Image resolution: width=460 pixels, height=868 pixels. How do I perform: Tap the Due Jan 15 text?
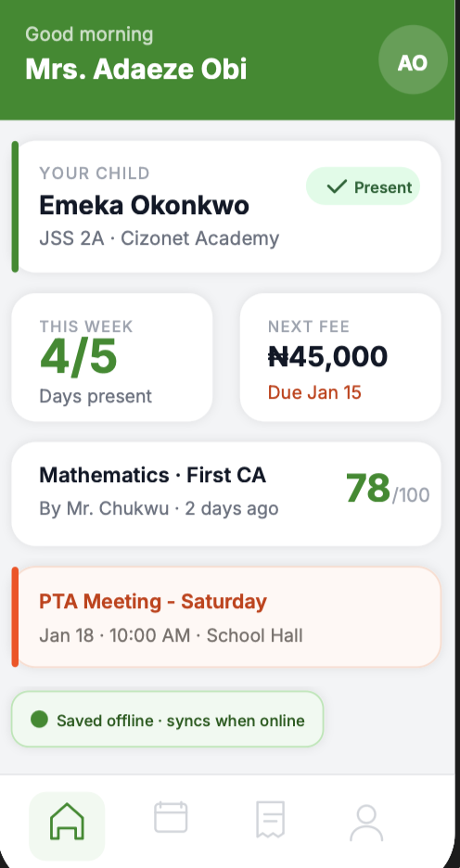click(314, 392)
